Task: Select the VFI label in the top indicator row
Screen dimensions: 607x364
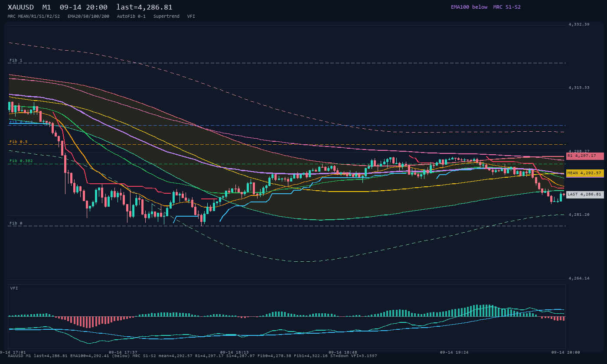Action: pos(191,16)
